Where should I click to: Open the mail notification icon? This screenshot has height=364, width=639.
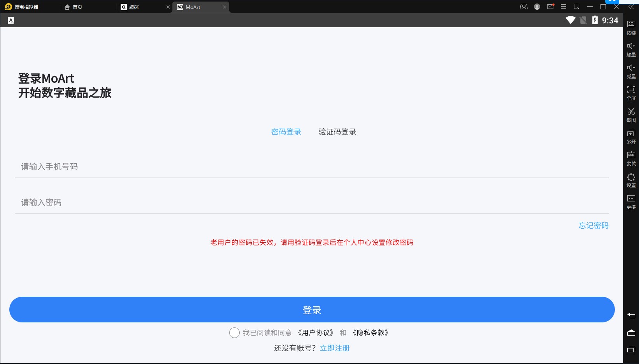point(550,7)
